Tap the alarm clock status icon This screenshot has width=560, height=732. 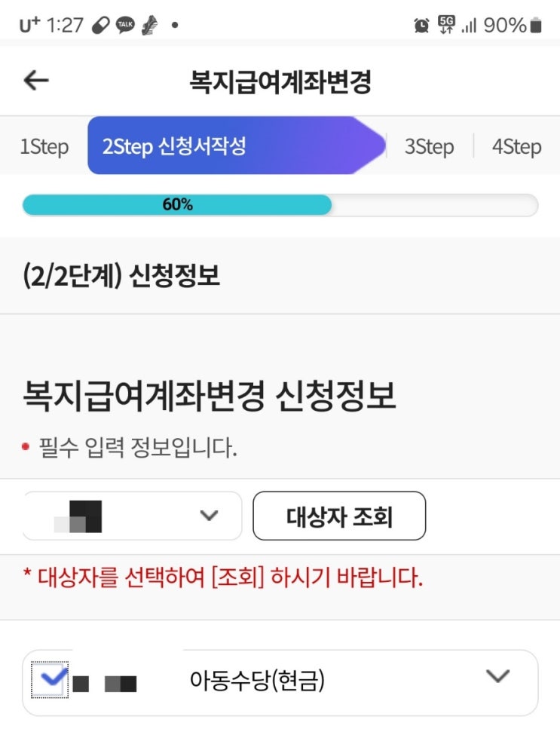(x=421, y=26)
